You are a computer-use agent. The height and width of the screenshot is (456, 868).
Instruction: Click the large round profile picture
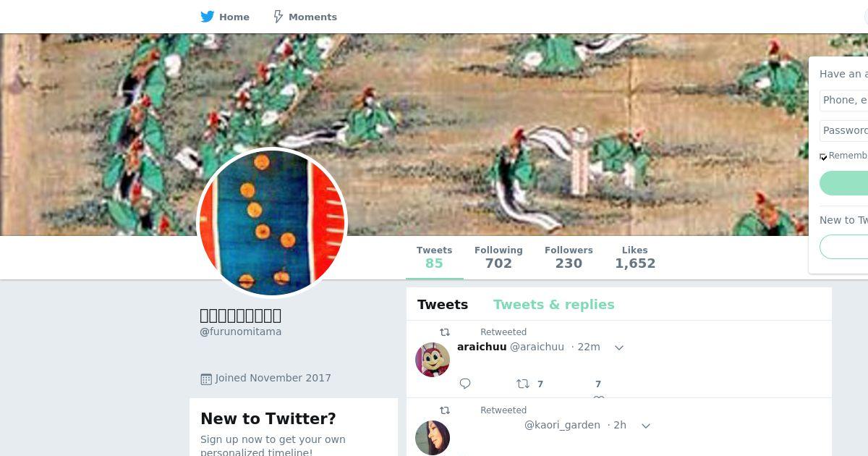pyautogui.click(x=272, y=223)
